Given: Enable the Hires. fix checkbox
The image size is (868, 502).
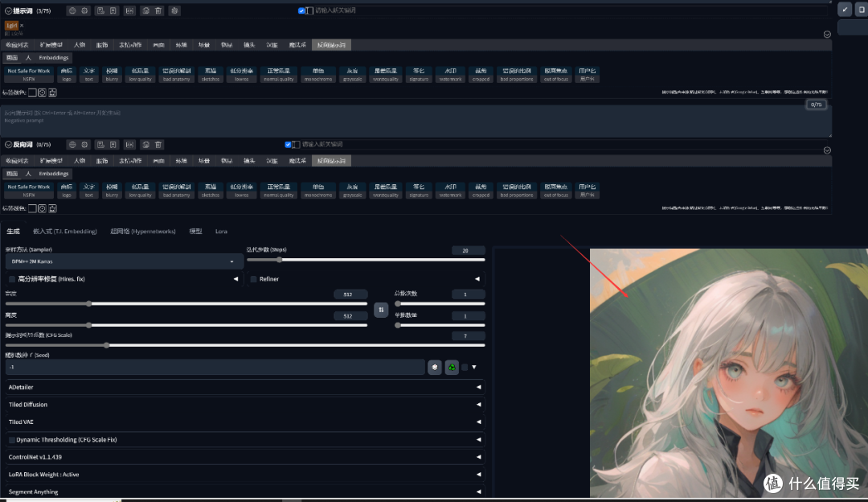Looking at the screenshot, I should tap(12, 279).
